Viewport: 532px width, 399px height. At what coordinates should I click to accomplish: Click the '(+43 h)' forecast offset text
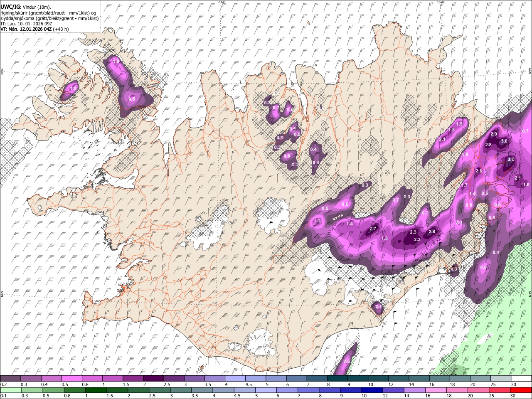pos(61,29)
